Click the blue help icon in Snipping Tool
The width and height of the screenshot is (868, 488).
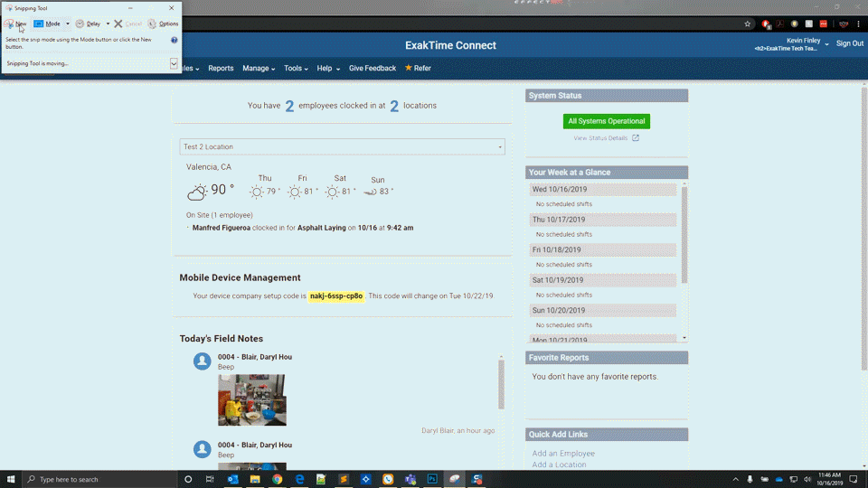tap(175, 40)
